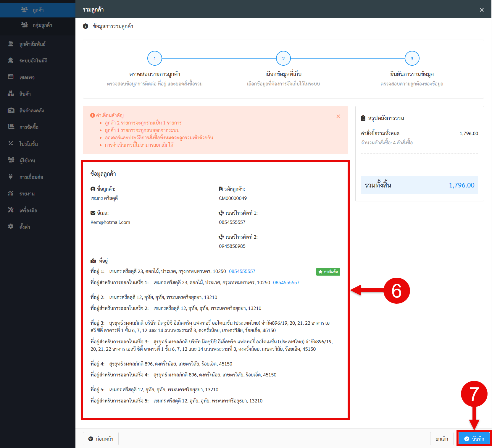Click the ยกเลิก cancel button
The height and width of the screenshot is (448, 492).
click(441, 439)
